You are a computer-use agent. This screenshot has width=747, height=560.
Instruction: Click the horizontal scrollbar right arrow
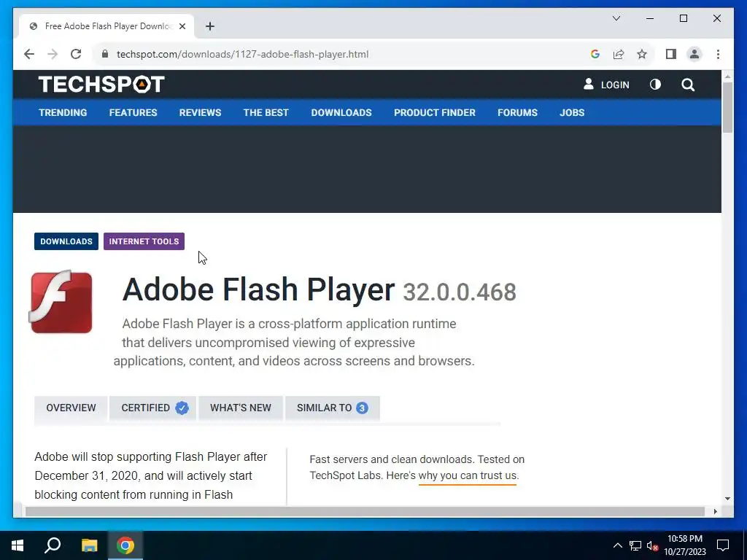pyautogui.click(x=715, y=511)
